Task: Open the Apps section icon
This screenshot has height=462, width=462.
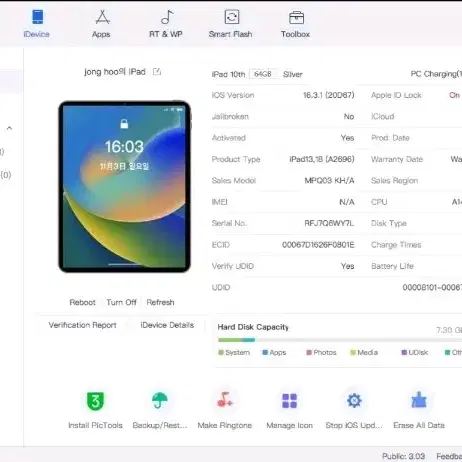Action: pos(102,17)
